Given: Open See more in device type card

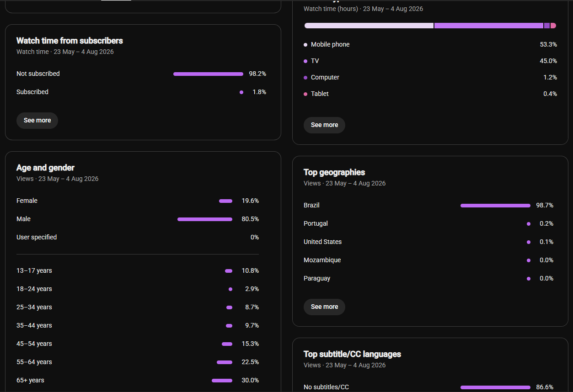Looking at the screenshot, I should coord(324,125).
